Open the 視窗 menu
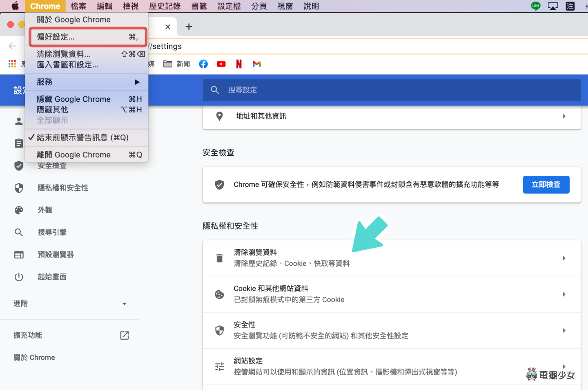This screenshot has width=588, height=390. [285, 6]
